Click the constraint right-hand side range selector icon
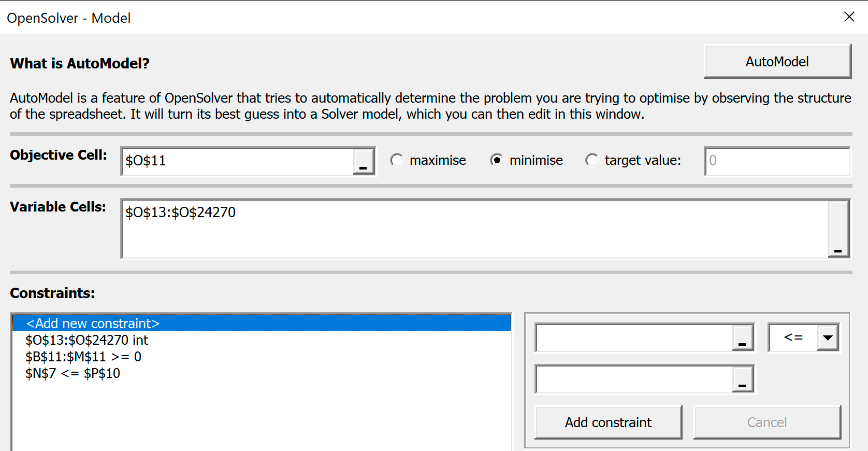868x451 pixels. (x=743, y=379)
